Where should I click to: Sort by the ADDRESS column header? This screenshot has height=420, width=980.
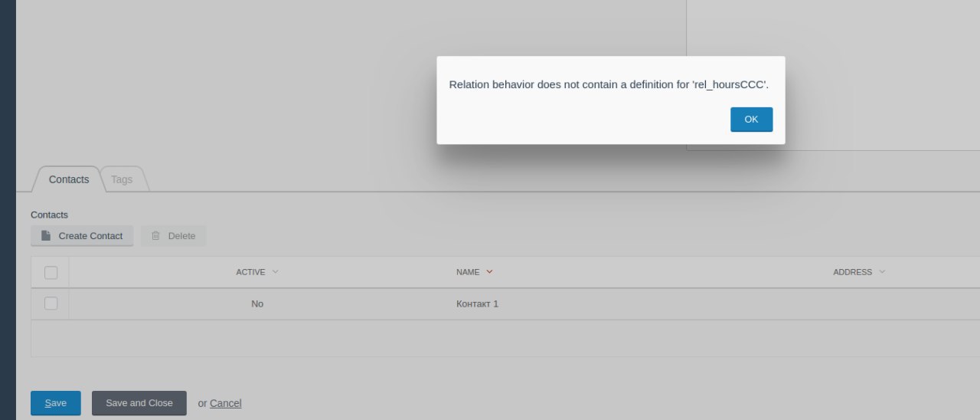click(859, 272)
